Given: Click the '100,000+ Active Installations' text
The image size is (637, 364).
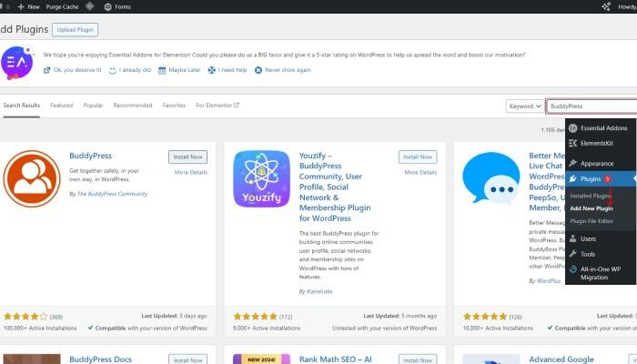Looking at the screenshot, I should (40, 328).
